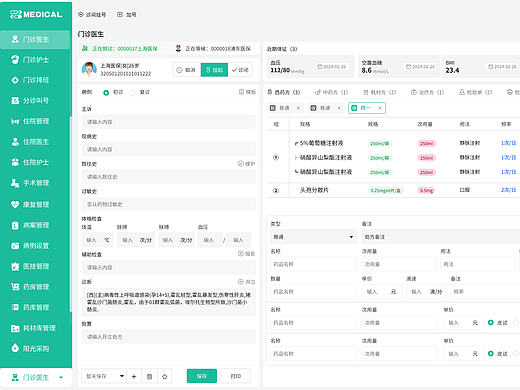Click the 现病史 input field
Screen dimensions: 520x390
(169, 149)
